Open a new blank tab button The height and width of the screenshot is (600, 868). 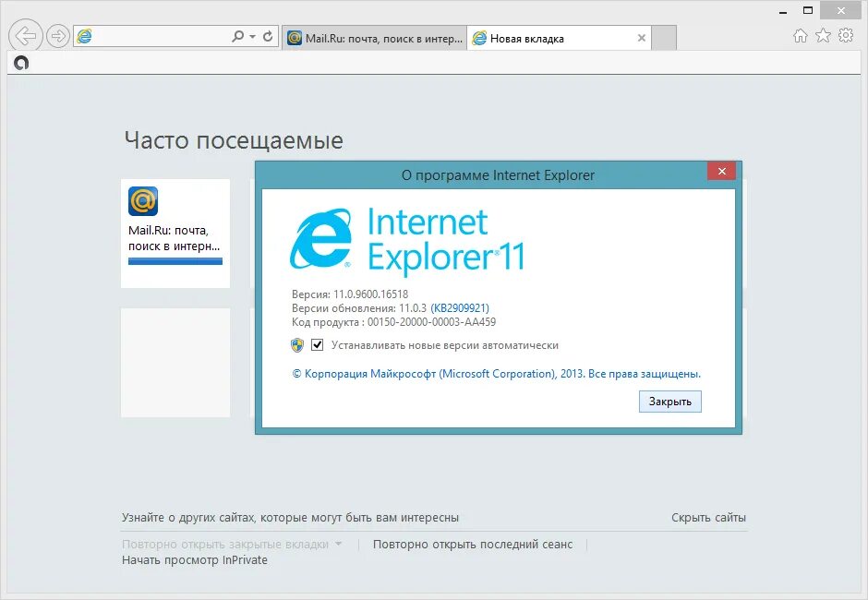pos(664,38)
